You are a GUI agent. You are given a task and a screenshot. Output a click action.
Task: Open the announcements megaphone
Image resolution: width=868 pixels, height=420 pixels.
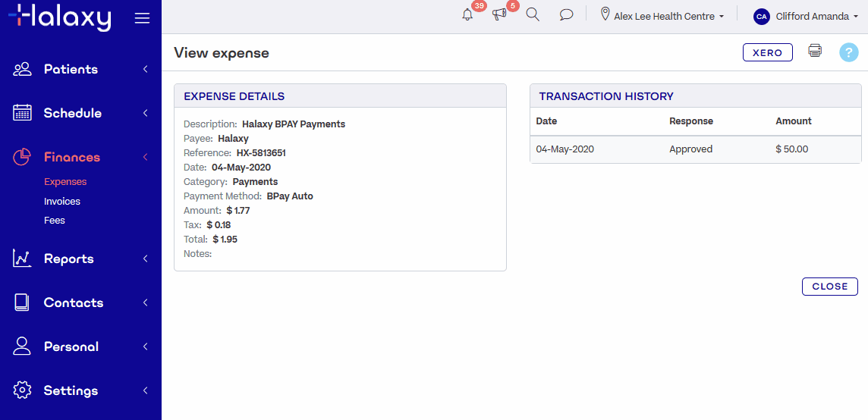point(499,15)
